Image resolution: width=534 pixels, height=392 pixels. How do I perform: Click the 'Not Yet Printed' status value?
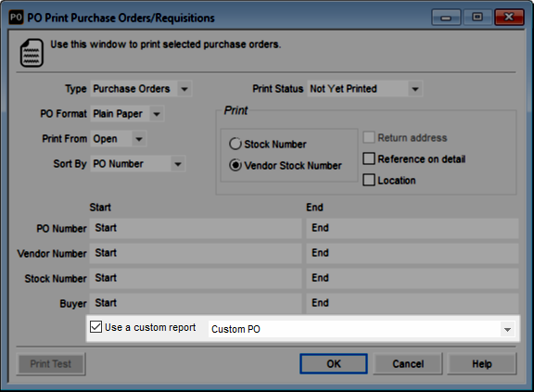343,89
